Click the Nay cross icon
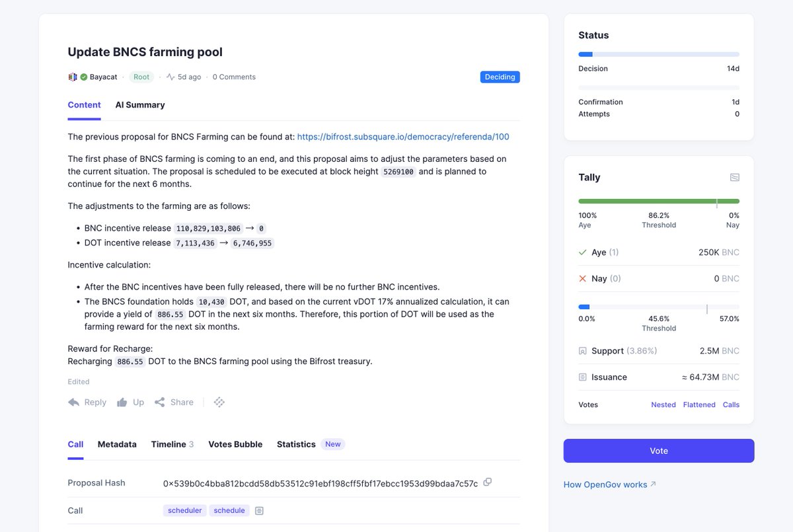Image resolution: width=793 pixels, height=532 pixels. coord(582,279)
